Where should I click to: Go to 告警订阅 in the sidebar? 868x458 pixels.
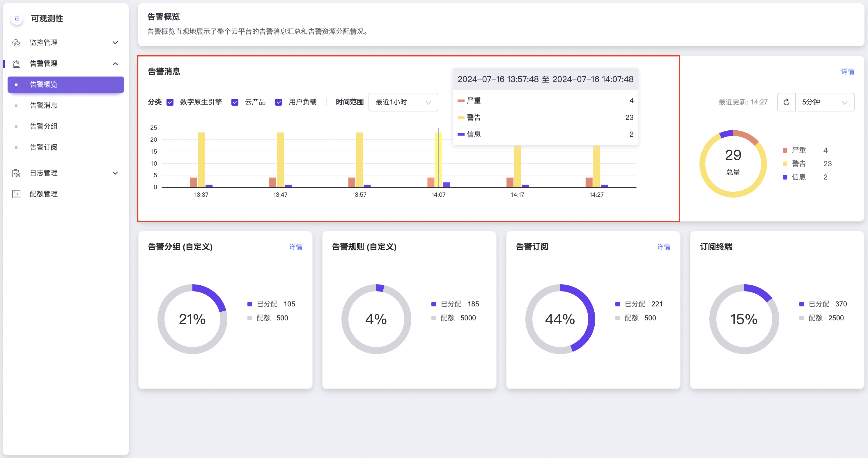(44, 147)
